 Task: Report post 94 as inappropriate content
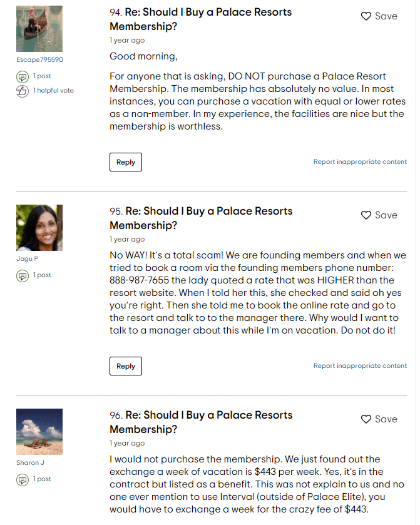[x=360, y=162]
